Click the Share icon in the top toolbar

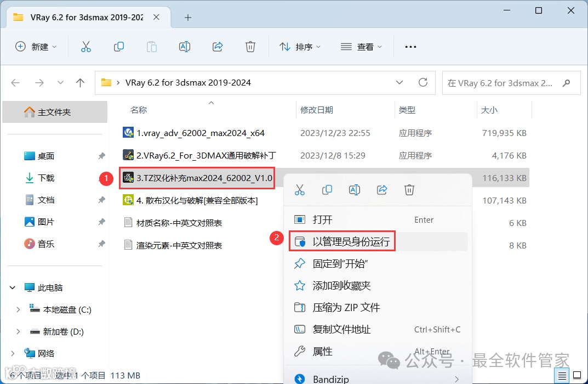tap(218, 47)
